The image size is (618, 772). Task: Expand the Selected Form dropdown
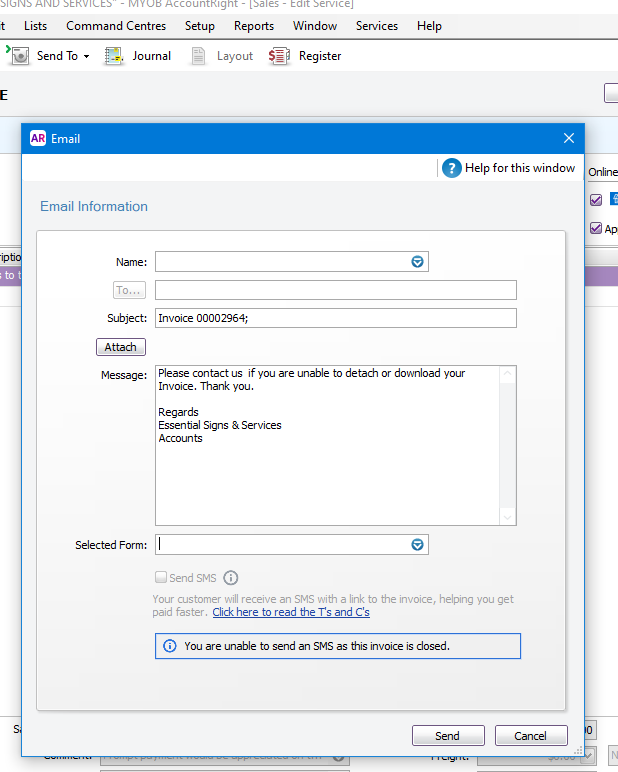[x=418, y=545]
